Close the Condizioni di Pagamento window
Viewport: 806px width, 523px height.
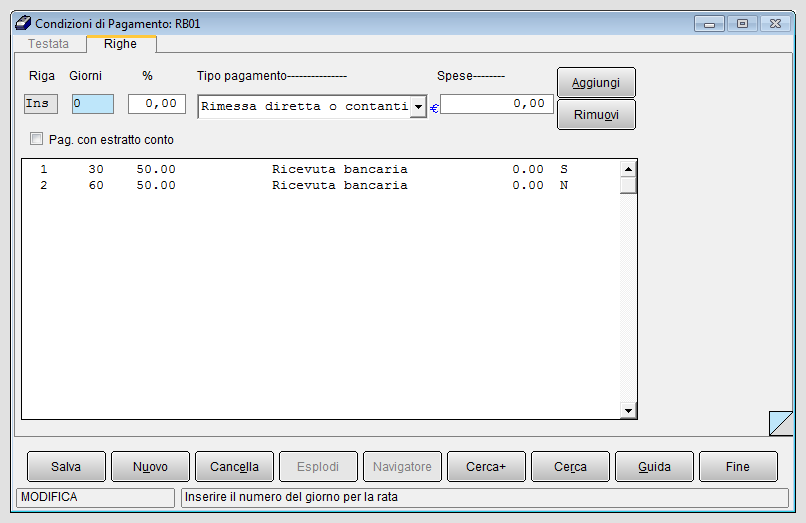point(775,24)
